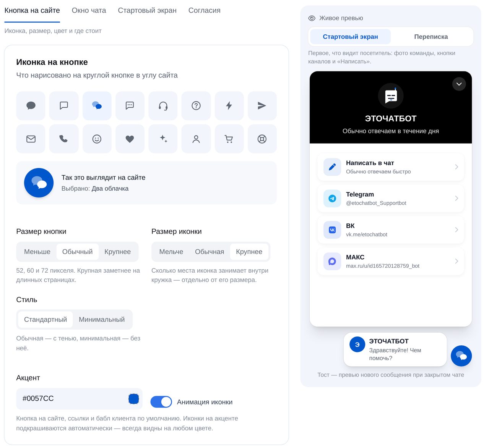Open the Кнопка на сайте tab
This screenshot has height=448, width=497.
32,11
